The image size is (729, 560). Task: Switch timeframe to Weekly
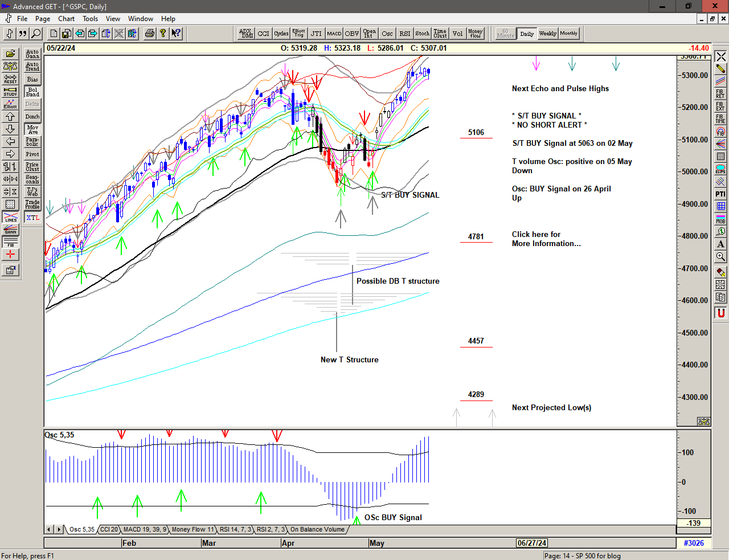click(x=547, y=34)
